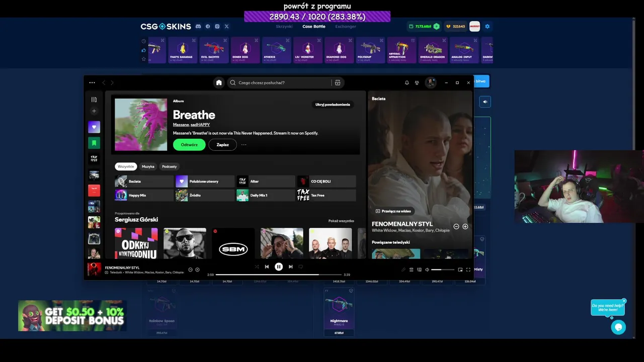Image resolution: width=644 pixels, height=362 pixels.
Task: Open Spotify three-dot main menu
Action: pyautogui.click(x=92, y=82)
